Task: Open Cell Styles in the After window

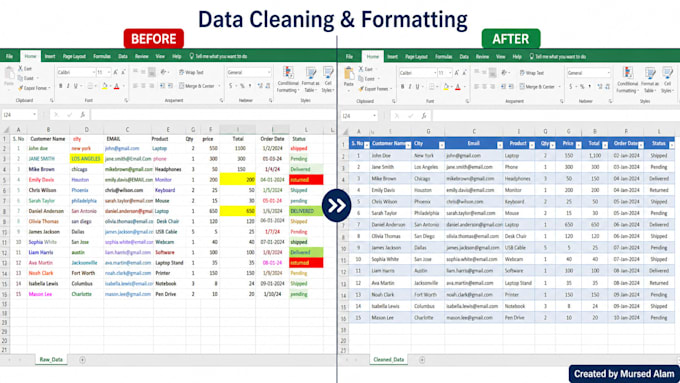Action: 667,80
